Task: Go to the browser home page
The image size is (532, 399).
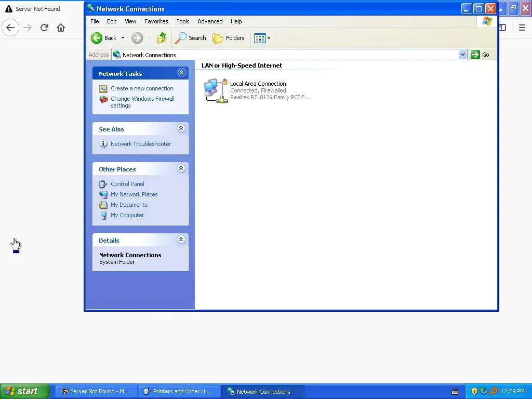Action: [61, 28]
